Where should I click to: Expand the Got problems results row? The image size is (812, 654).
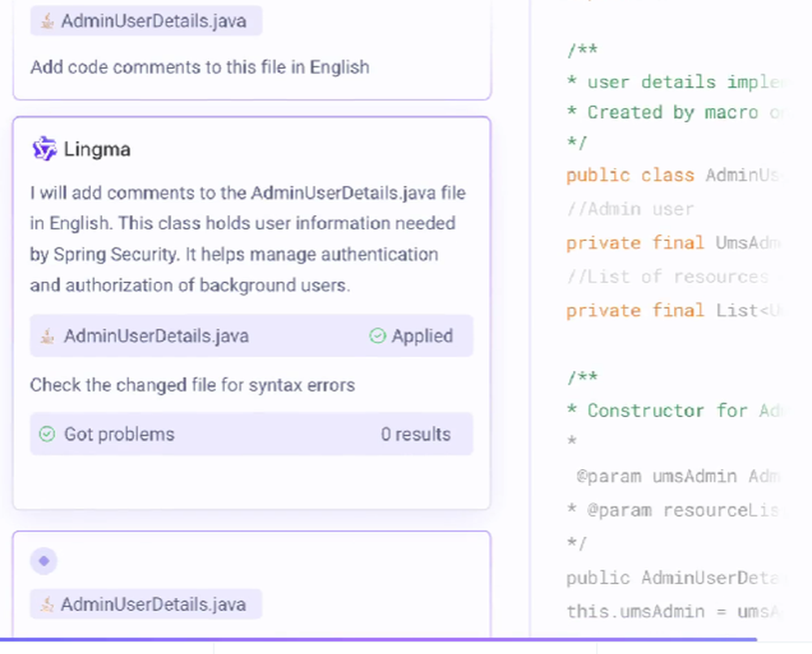coord(252,433)
